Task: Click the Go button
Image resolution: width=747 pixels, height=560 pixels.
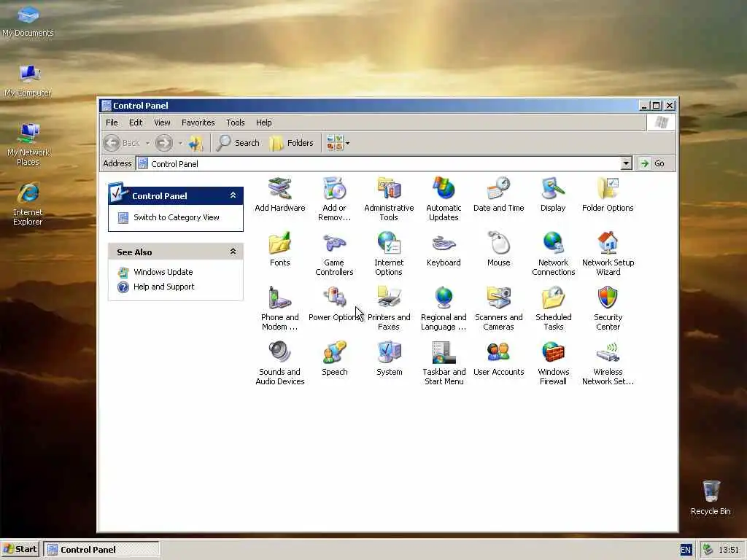Action: [654, 163]
